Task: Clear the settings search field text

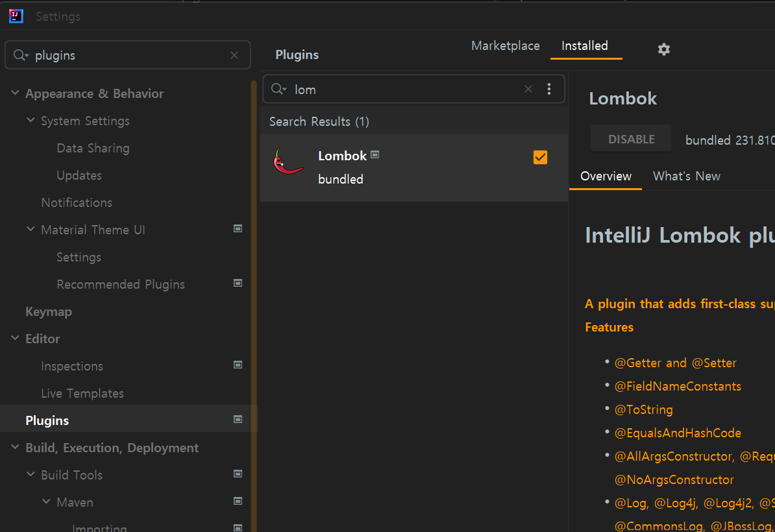Action: [234, 55]
